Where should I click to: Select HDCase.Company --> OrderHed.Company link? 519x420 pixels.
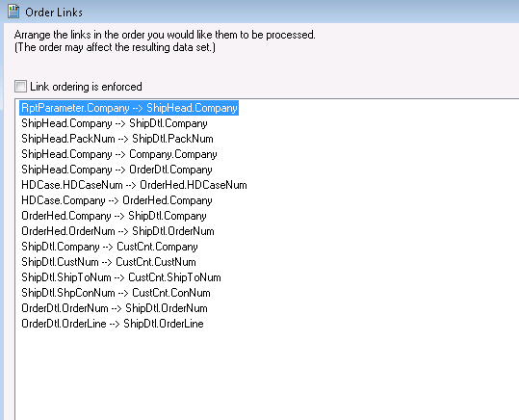point(117,200)
